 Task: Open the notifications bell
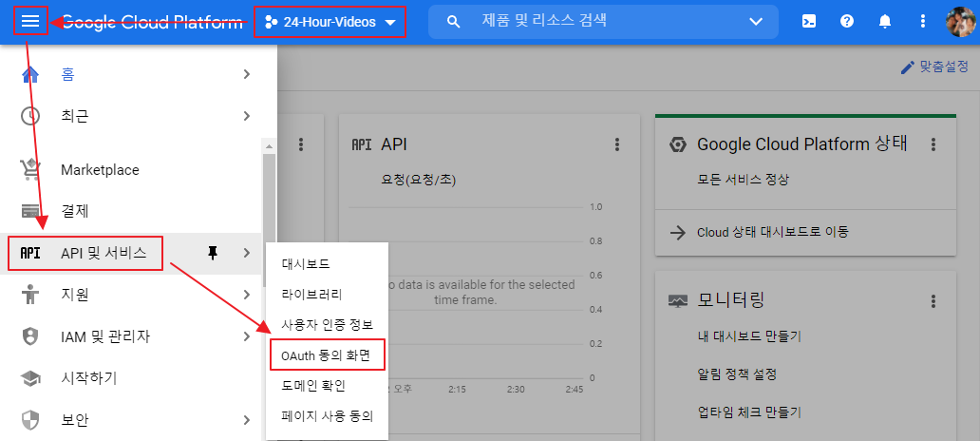tap(885, 21)
